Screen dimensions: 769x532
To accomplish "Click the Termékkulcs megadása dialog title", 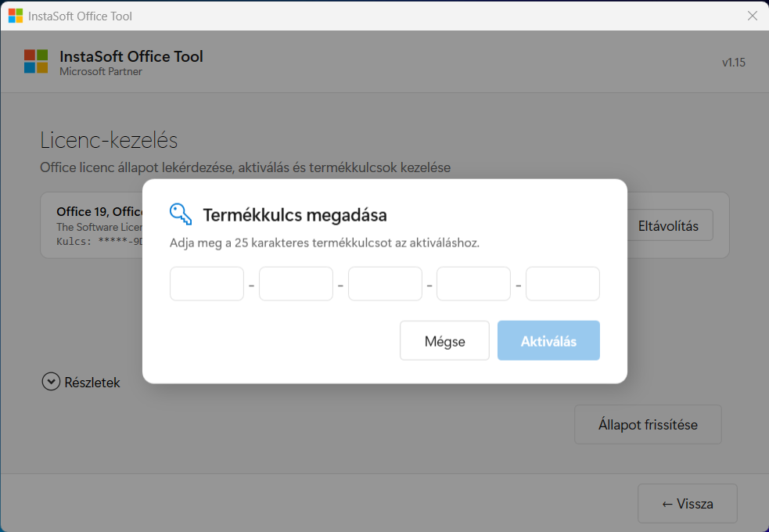I will click(x=295, y=215).
